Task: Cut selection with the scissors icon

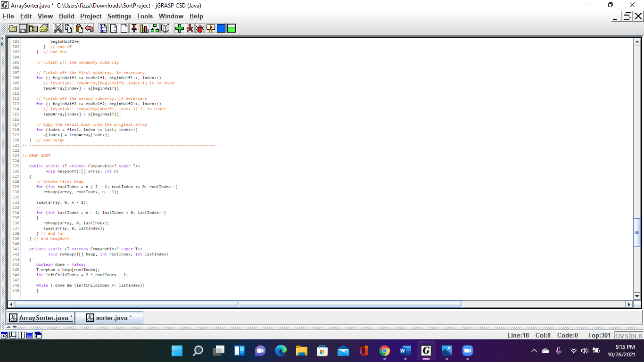Action: pyautogui.click(x=58, y=28)
